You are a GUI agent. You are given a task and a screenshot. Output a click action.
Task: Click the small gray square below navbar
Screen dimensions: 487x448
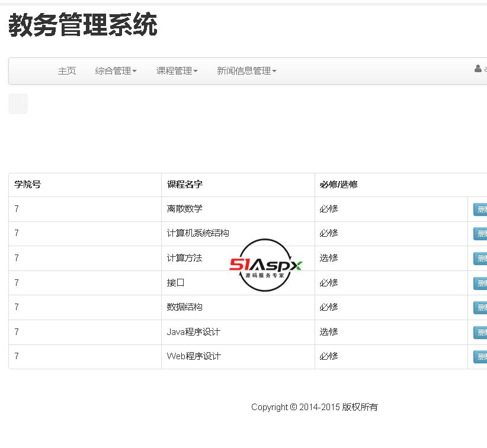click(x=18, y=104)
